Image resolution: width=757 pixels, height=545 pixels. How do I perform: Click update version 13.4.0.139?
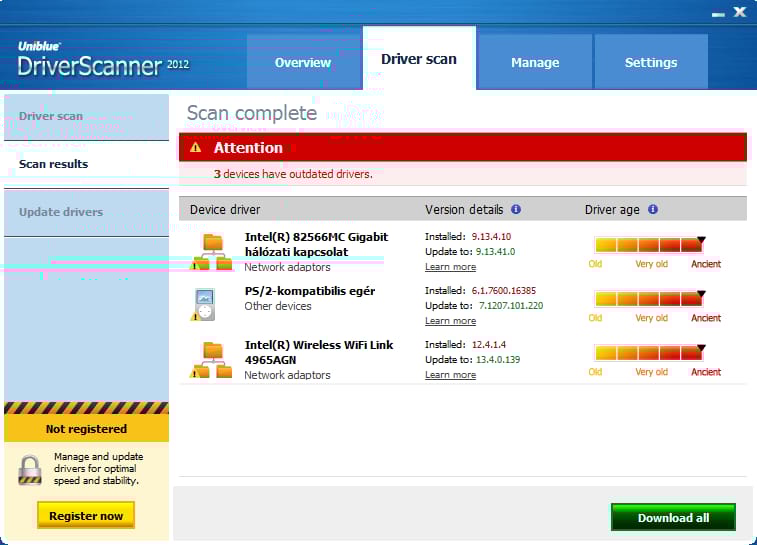pos(498,360)
